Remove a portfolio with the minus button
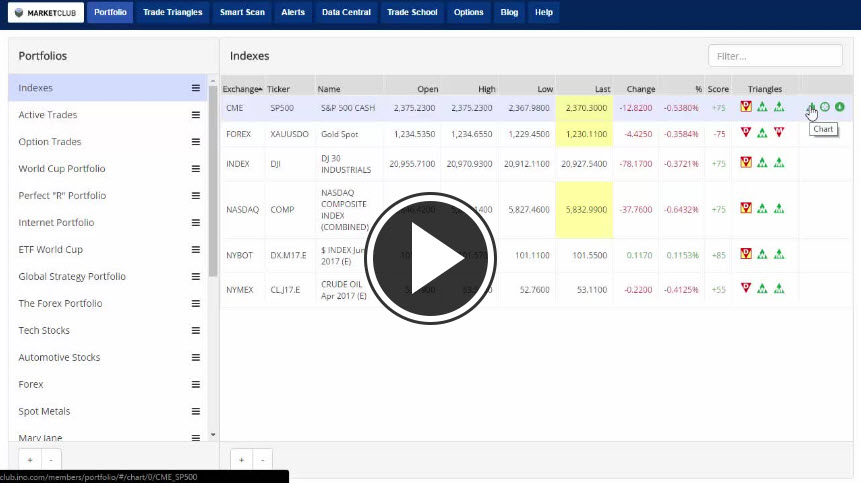861x483 pixels. (x=51, y=460)
